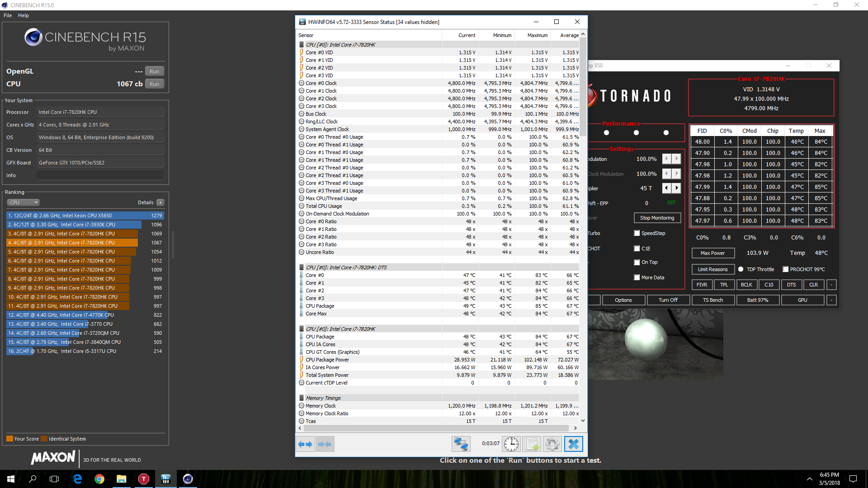Click the upper 100.0% modulation left arrow
Image resolution: width=868 pixels, height=488 pixels.
(x=667, y=159)
